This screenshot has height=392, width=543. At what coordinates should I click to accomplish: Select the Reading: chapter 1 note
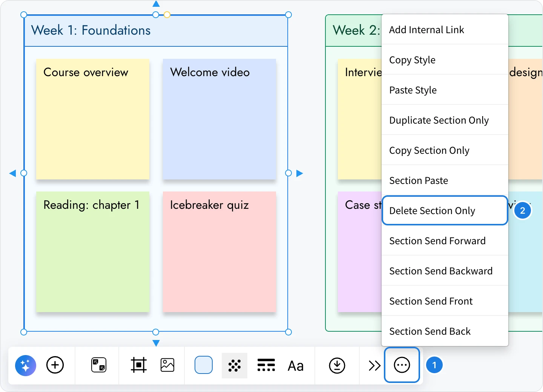click(x=93, y=252)
